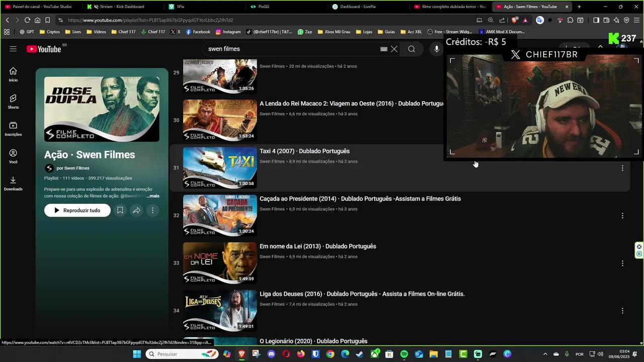Open action menu for Em nome da Lei

pyautogui.click(x=622, y=263)
